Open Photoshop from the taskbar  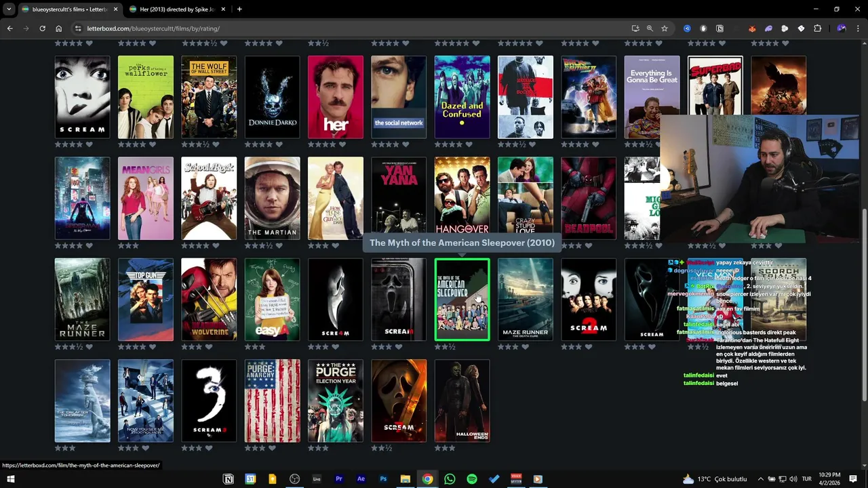point(383,479)
